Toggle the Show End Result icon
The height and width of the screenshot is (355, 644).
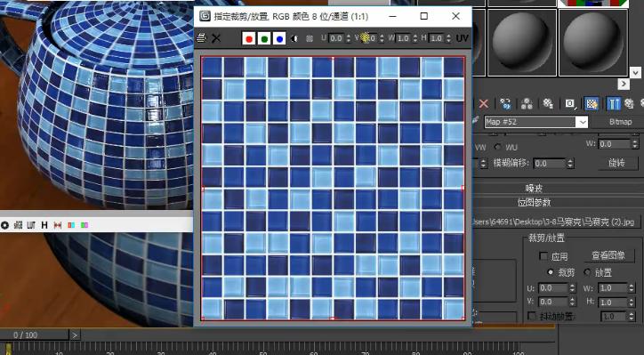tap(613, 103)
